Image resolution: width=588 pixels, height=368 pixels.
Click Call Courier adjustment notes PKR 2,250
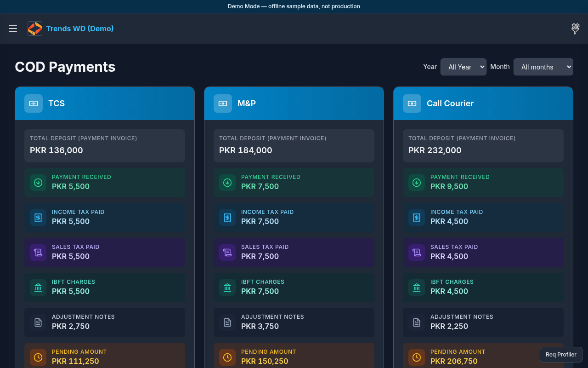pyautogui.click(x=449, y=327)
